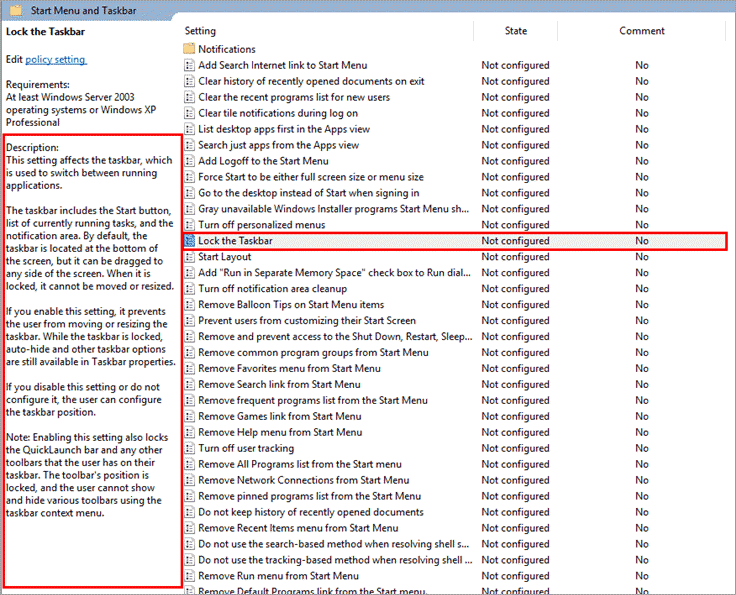This screenshot has height=595, width=736.
Task: Click icon for Remove Balloon Tips setting
Action: (189, 305)
